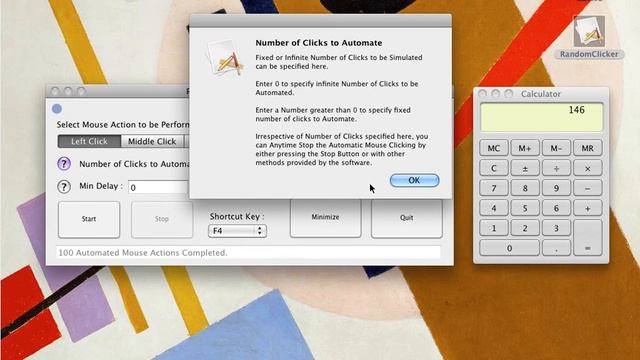Click the M- key on Calculator
The width and height of the screenshot is (640, 360).
pyautogui.click(x=556, y=148)
